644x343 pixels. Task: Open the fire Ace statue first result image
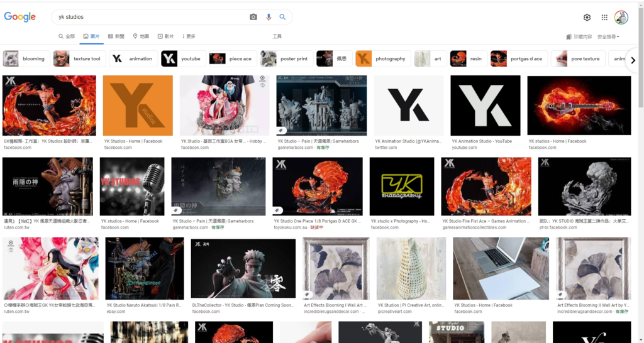[49, 106]
